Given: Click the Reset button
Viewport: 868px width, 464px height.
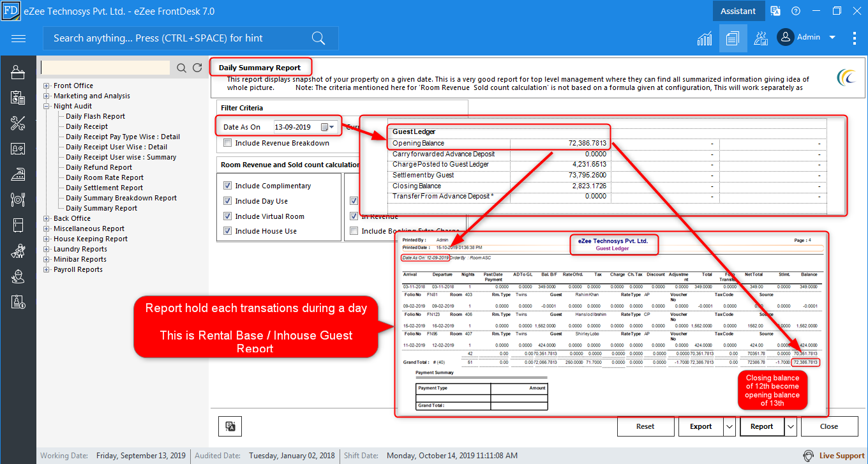Looking at the screenshot, I should (646, 426).
